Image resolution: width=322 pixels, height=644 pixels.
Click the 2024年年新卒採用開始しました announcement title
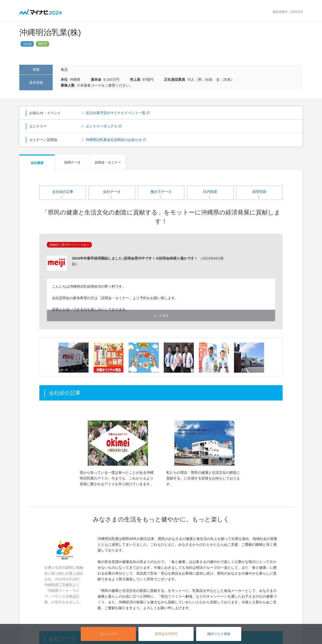pyautogui.click(x=135, y=258)
